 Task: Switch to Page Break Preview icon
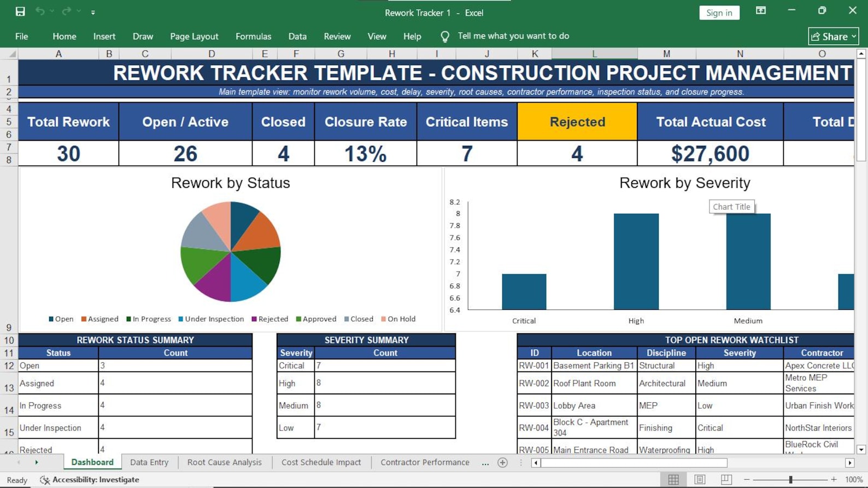click(726, 479)
